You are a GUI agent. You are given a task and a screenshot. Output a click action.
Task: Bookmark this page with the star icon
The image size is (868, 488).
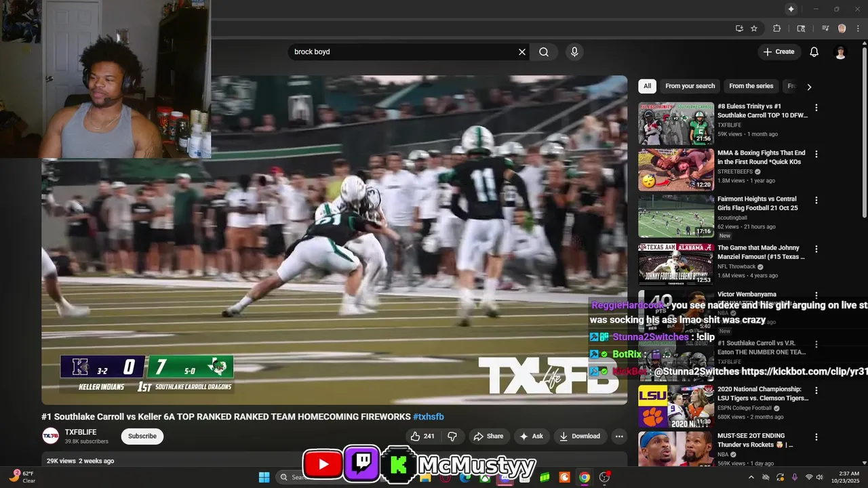(754, 28)
